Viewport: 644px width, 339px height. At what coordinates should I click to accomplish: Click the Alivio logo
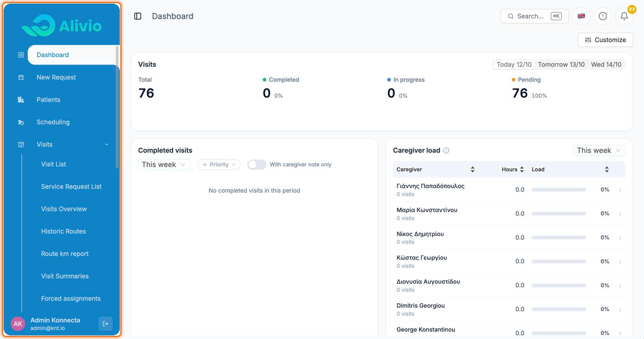[62, 25]
